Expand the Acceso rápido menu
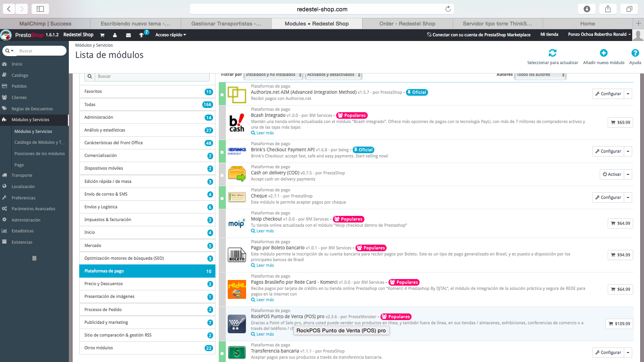 point(171,35)
